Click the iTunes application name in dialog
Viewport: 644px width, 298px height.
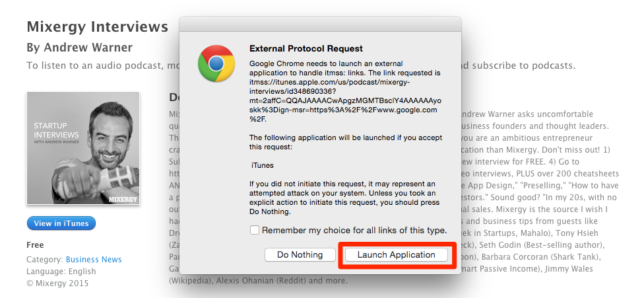(263, 166)
